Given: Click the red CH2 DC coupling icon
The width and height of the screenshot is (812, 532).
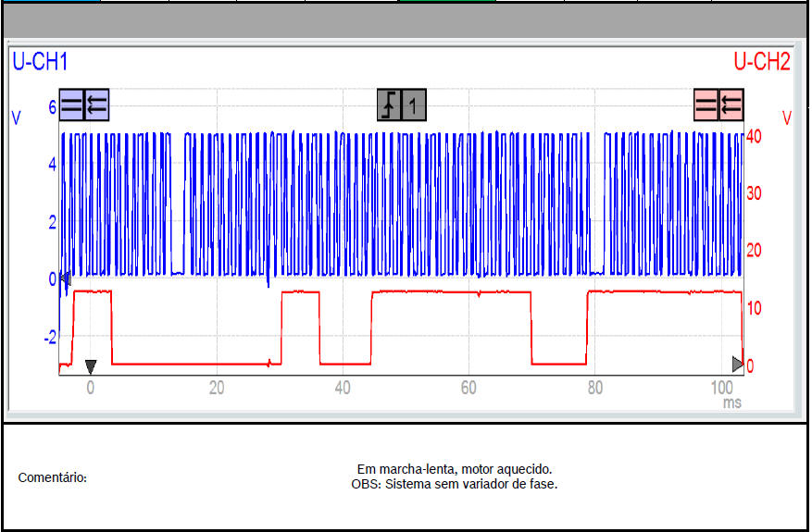Looking at the screenshot, I should coord(706,105).
